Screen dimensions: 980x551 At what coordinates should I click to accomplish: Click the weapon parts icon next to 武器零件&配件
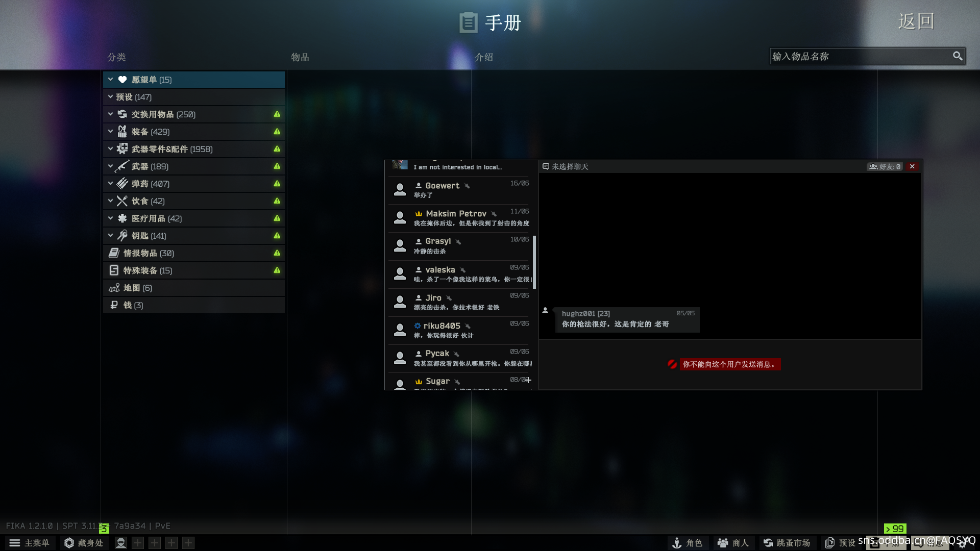pos(122,149)
